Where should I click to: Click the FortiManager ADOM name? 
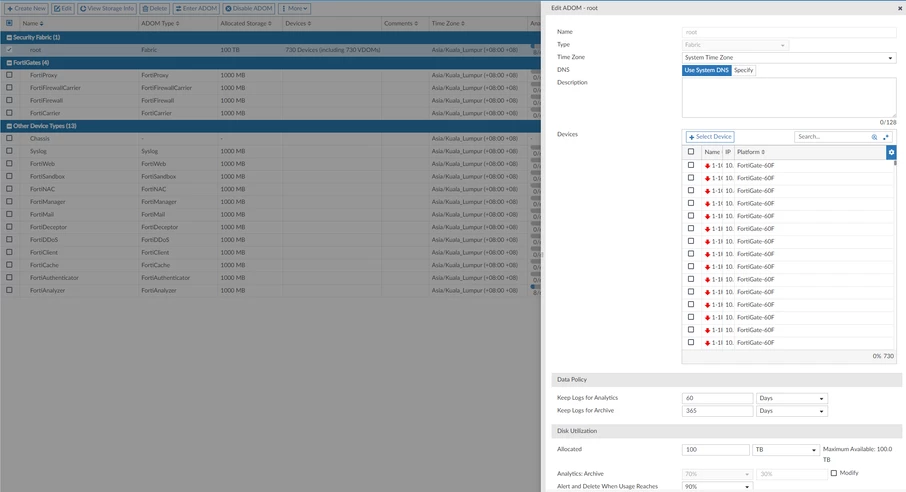[47, 202]
